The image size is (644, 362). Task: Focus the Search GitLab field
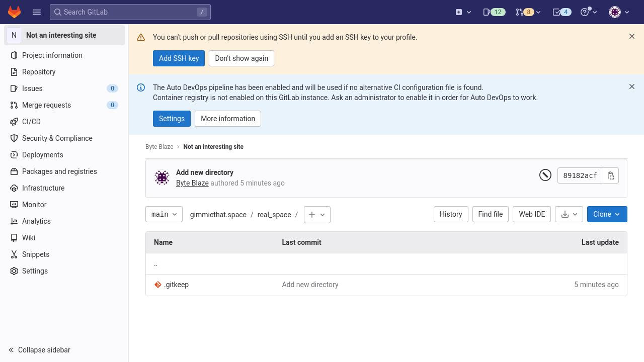pyautogui.click(x=130, y=12)
